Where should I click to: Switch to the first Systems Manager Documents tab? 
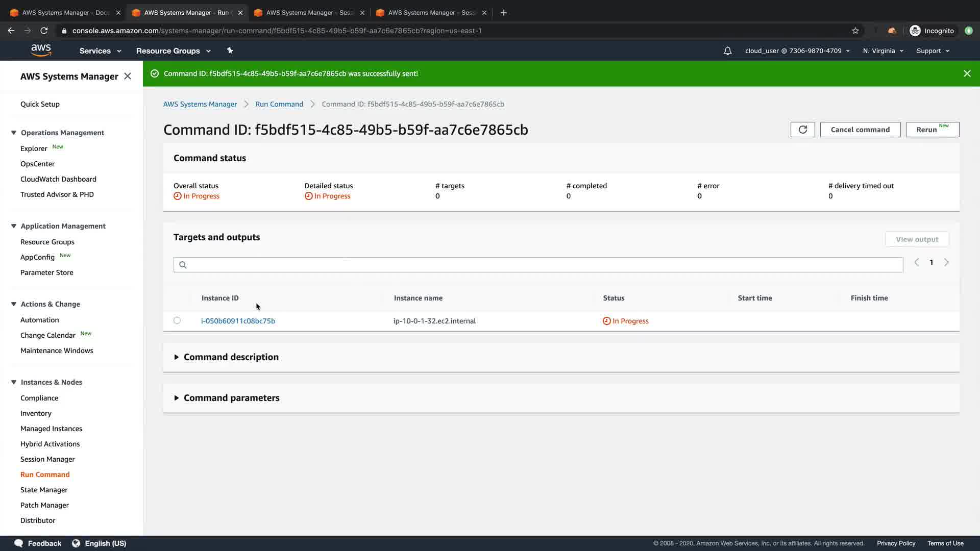pos(61,13)
